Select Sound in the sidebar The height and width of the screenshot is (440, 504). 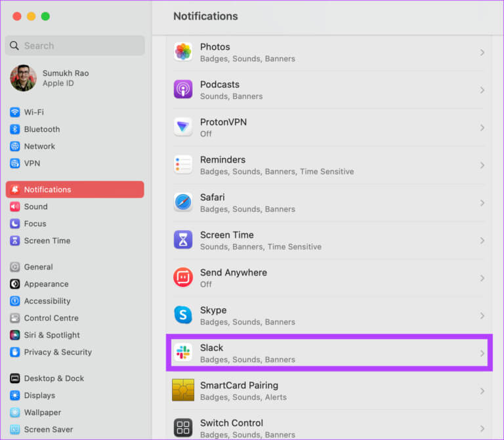(75, 207)
